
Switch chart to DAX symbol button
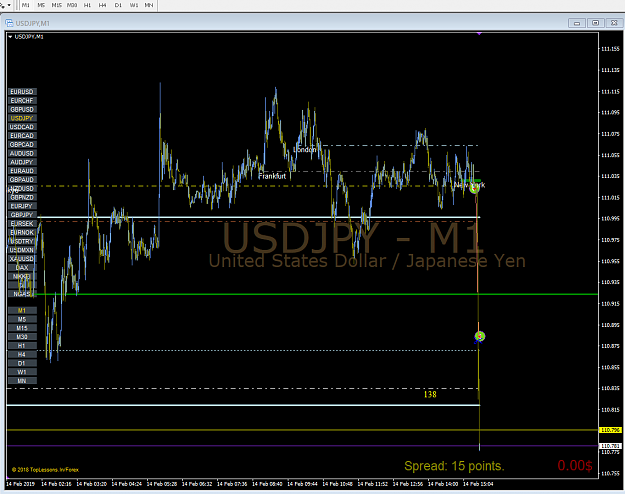[x=22, y=268]
